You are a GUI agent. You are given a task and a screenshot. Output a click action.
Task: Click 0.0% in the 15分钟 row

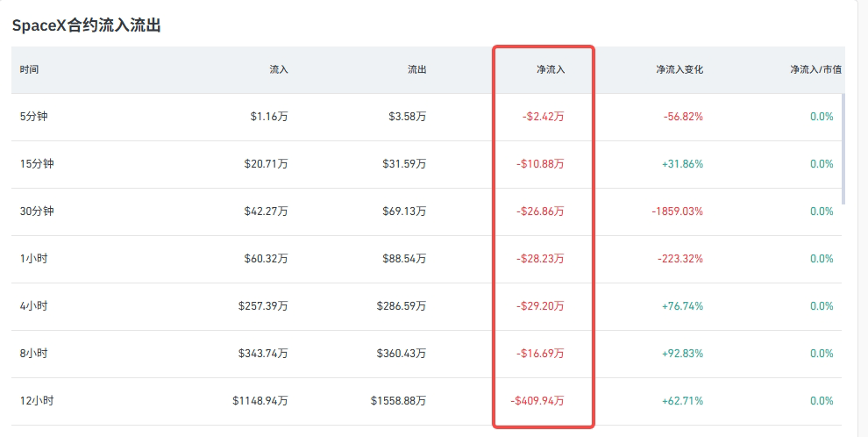822,164
